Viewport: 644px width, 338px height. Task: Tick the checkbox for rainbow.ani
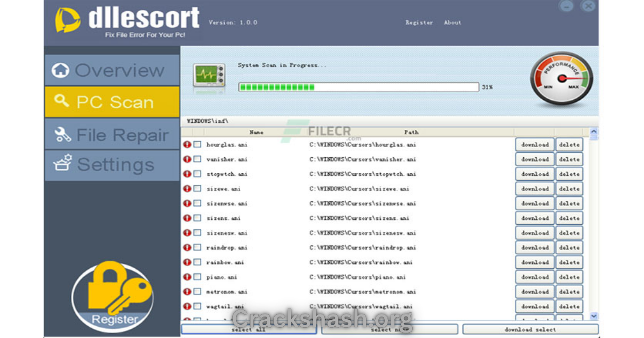pyautogui.click(x=197, y=262)
